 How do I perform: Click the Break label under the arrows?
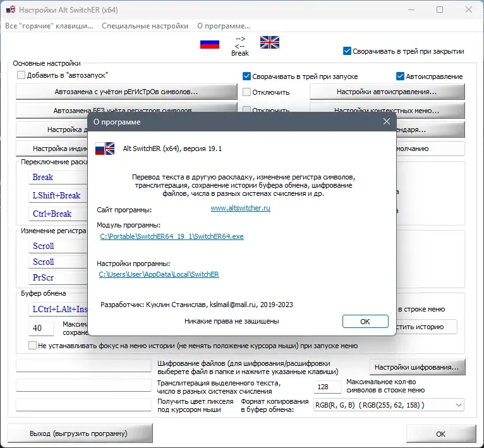[240, 53]
